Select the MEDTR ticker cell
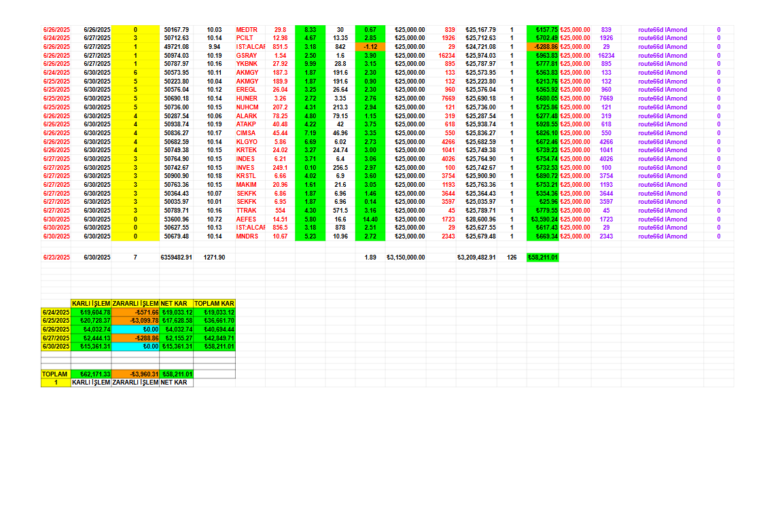780x532 pixels. [x=250, y=30]
